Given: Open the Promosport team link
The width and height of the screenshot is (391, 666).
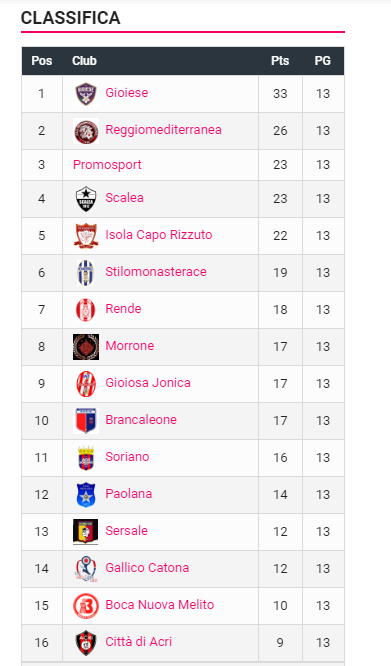Looking at the screenshot, I should (107, 165).
